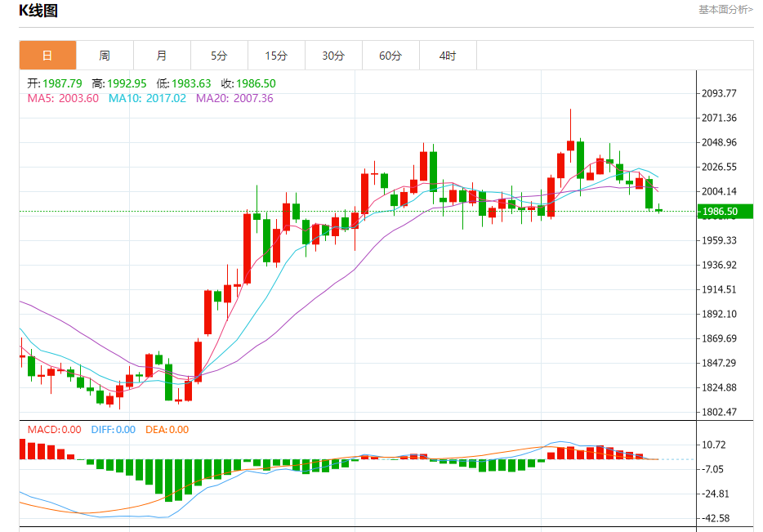Viewport: 763px width, 532px height.
Task: Click the 2093.77 price axis label
Action: 719,93
